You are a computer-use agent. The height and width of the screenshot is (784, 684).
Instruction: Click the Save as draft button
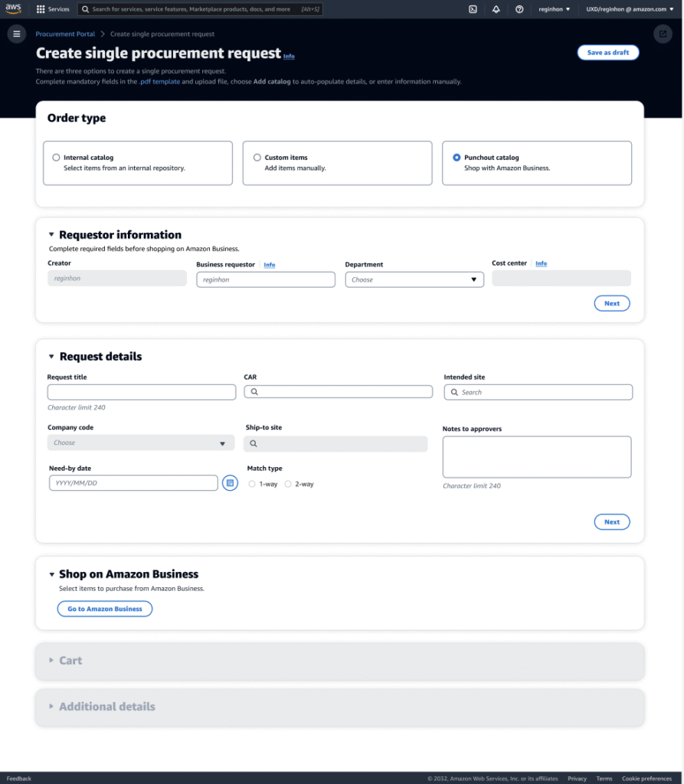[607, 53]
